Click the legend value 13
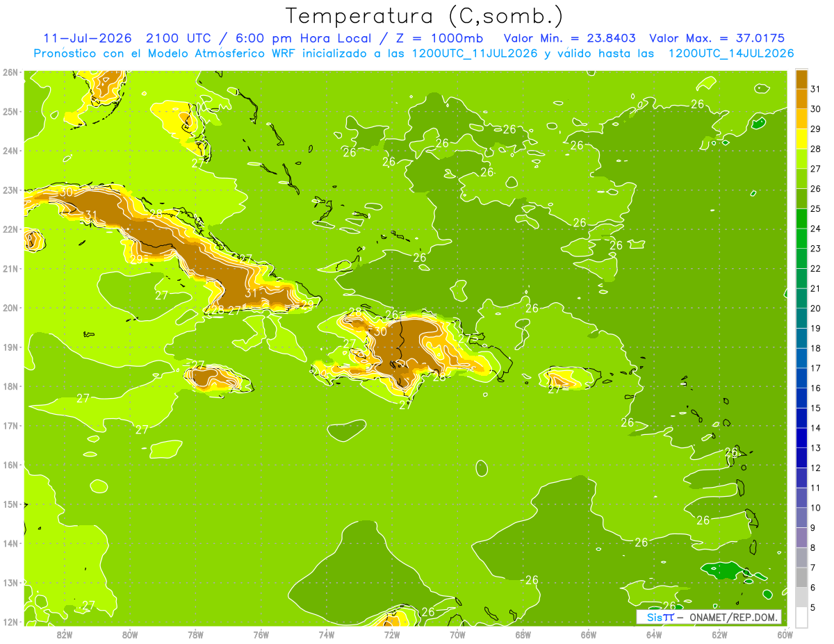Screen dimensions: 834x644 coord(816,448)
